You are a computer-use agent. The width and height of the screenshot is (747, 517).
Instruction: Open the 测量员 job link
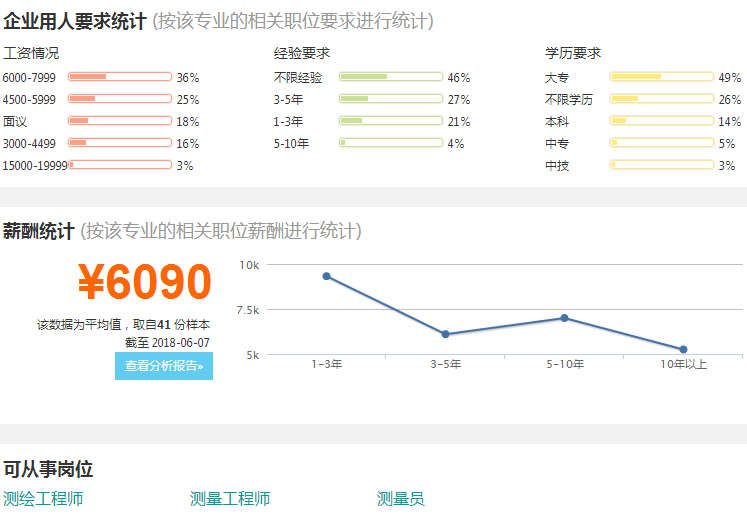tap(401, 499)
